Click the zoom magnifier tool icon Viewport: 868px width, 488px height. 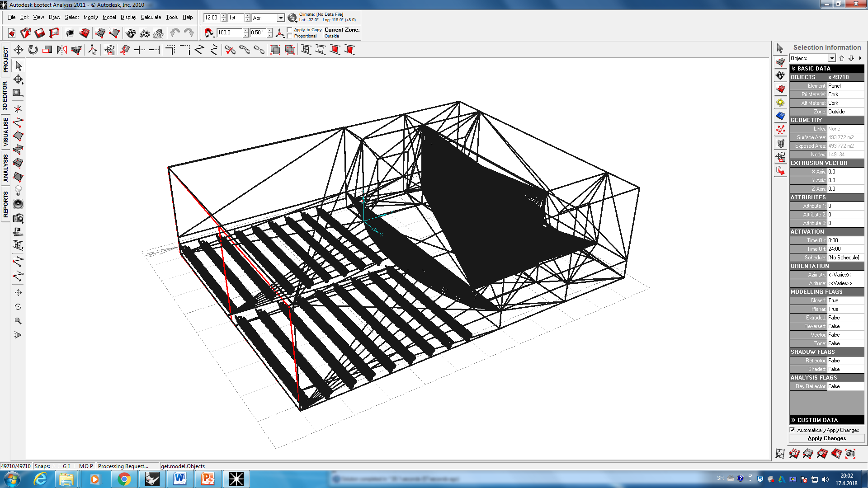[x=18, y=321]
